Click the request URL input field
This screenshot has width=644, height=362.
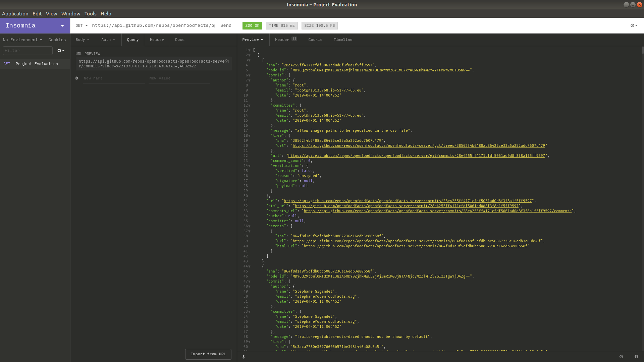click(153, 25)
